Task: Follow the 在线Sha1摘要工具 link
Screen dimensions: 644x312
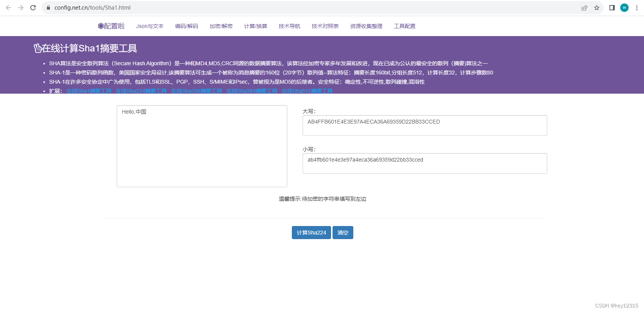Action: [89, 91]
